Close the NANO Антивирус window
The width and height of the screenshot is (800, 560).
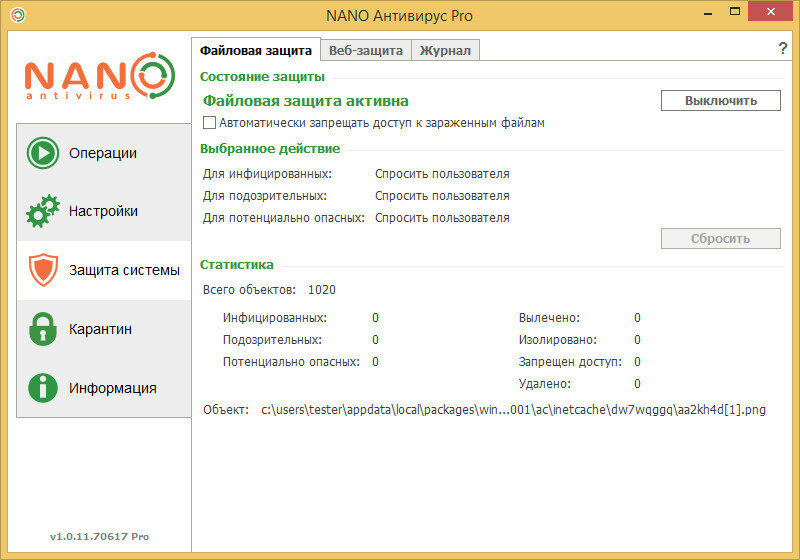770,11
